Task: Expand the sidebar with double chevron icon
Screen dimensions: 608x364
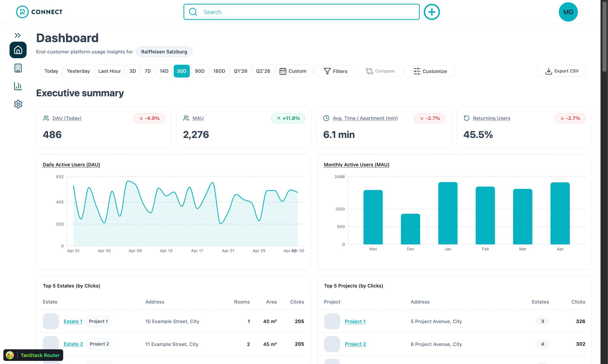Action: click(x=18, y=35)
